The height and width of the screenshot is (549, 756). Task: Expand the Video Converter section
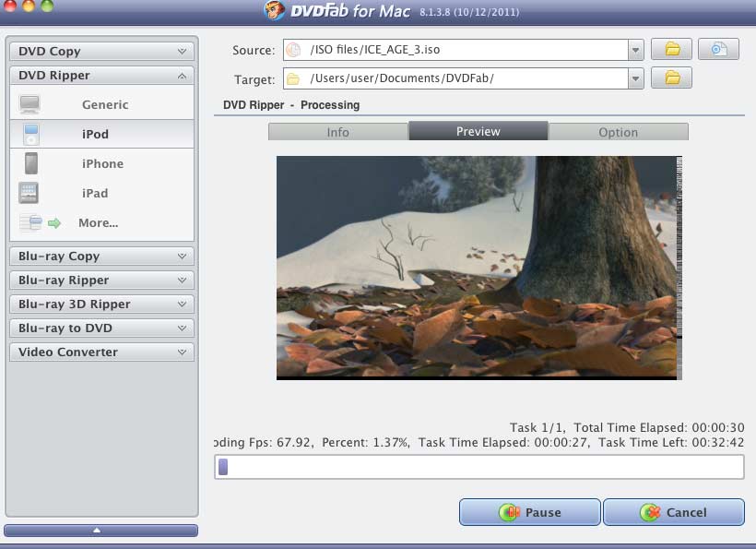coord(101,352)
